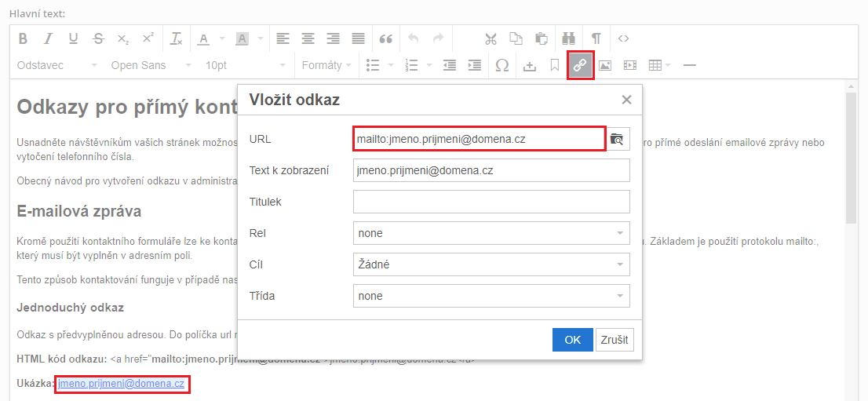Toggle bold formatting
Viewport: 868px width, 401px height.
point(23,38)
